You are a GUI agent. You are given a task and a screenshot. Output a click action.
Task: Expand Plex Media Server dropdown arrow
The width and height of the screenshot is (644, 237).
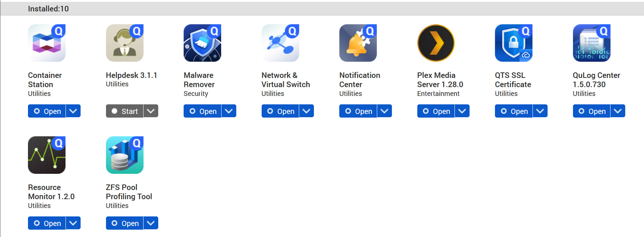462,111
